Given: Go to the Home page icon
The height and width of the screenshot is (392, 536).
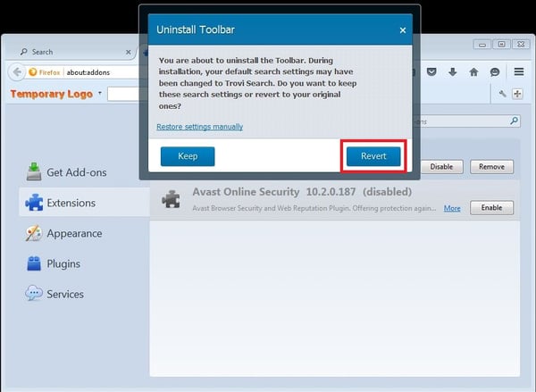Looking at the screenshot, I should pyautogui.click(x=473, y=71).
